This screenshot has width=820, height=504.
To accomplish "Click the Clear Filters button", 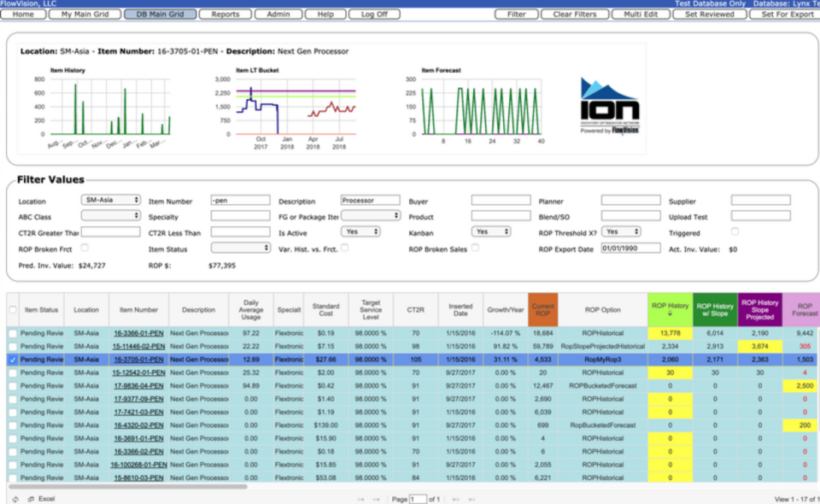I will click(575, 15).
